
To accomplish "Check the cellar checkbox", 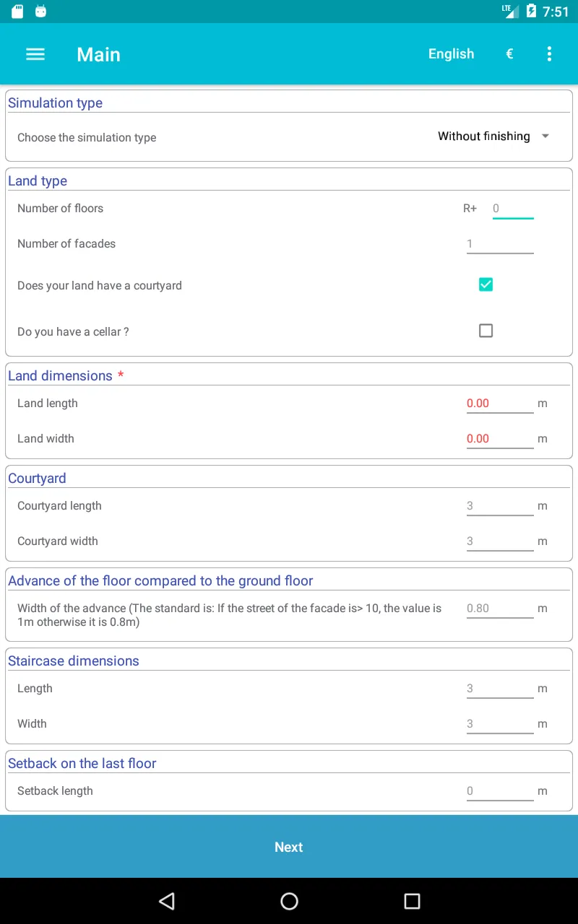I will pyautogui.click(x=486, y=331).
